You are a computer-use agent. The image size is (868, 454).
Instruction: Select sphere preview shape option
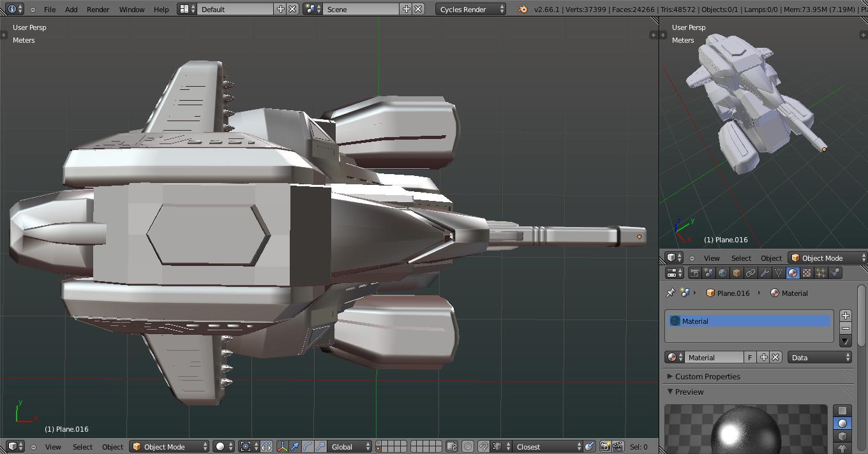point(842,423)
